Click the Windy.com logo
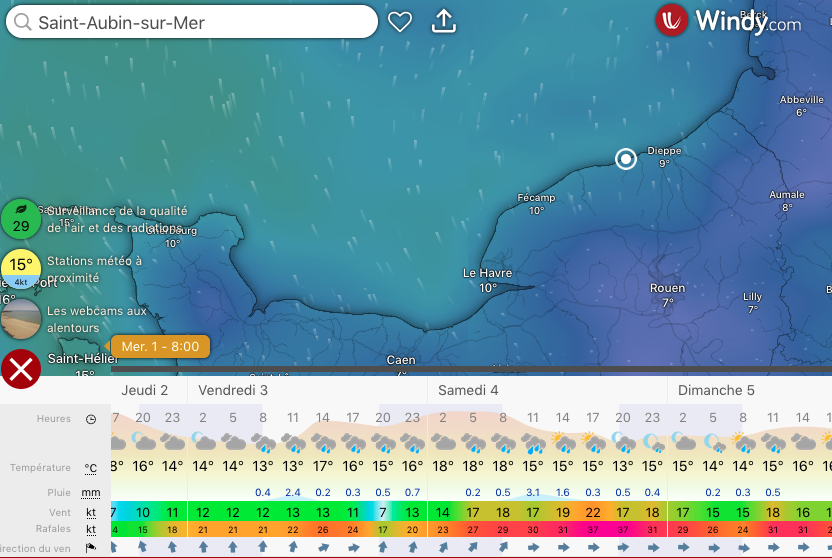 (729, 21)
